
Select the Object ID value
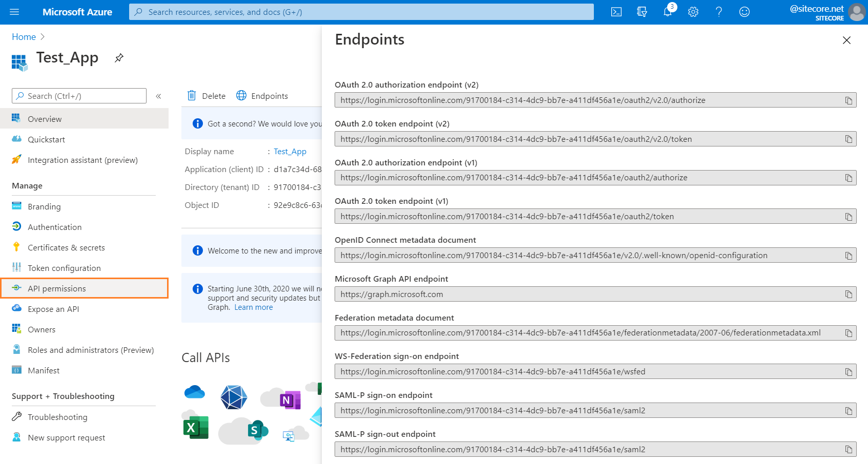pyautogui.click(x=297, y=205)
